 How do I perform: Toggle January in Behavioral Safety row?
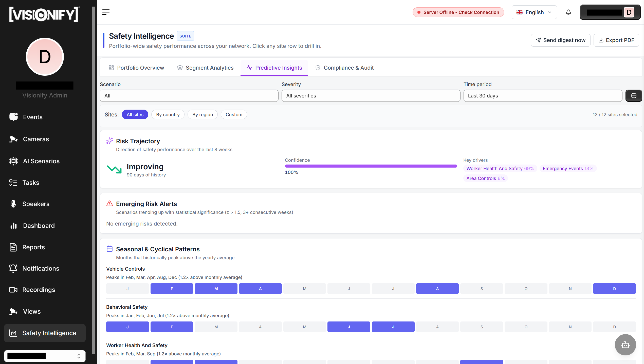(127, 327)
